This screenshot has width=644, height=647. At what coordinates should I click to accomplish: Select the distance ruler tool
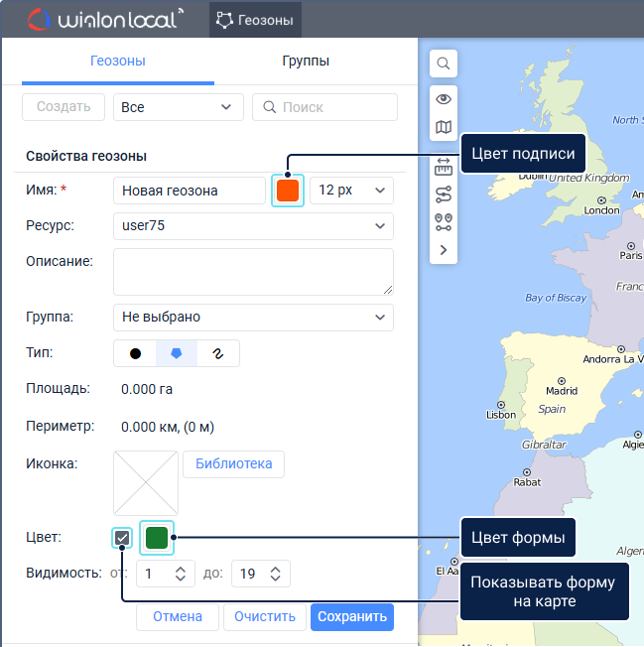click(x=444, y=167)
